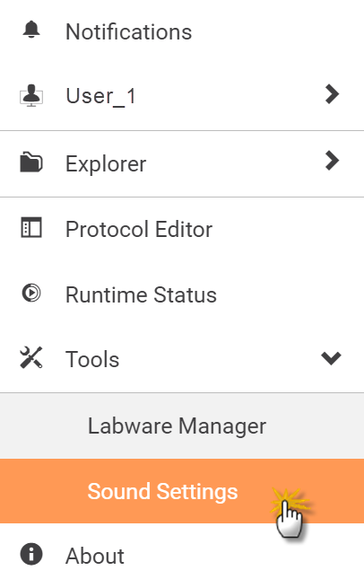Screen dimensions: 364x588
Task: Collapse the Tools section chevron
Action: click(x=332, y=358)
